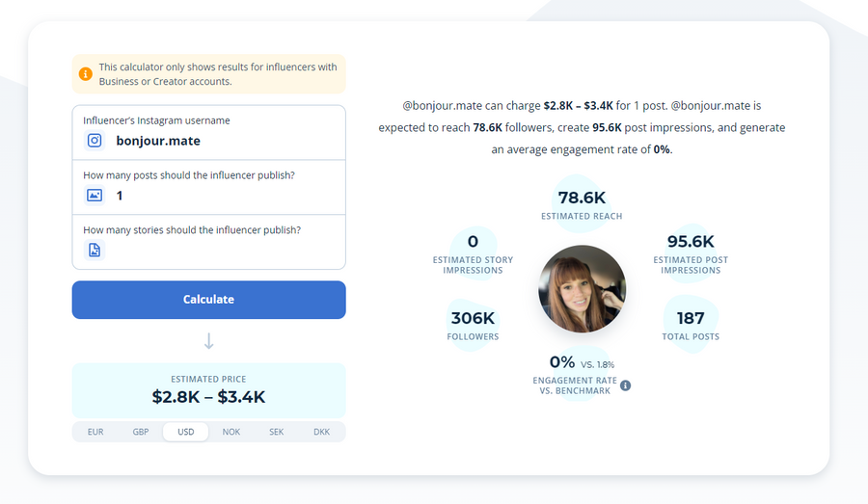The width and height of the screenshot is (868, 504).
Task: Switch currency to DKK
Action: point(321,432)
